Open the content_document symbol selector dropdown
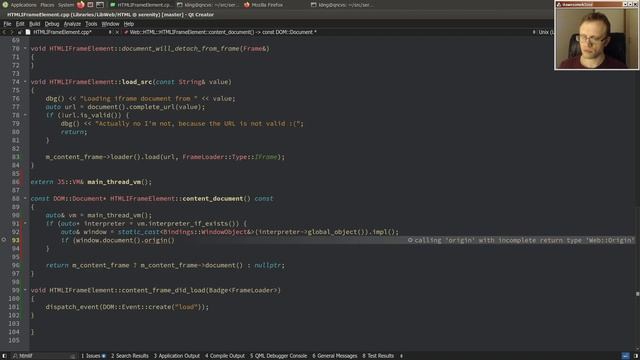The height and width of the screenshot is (360, 640). 533,32
